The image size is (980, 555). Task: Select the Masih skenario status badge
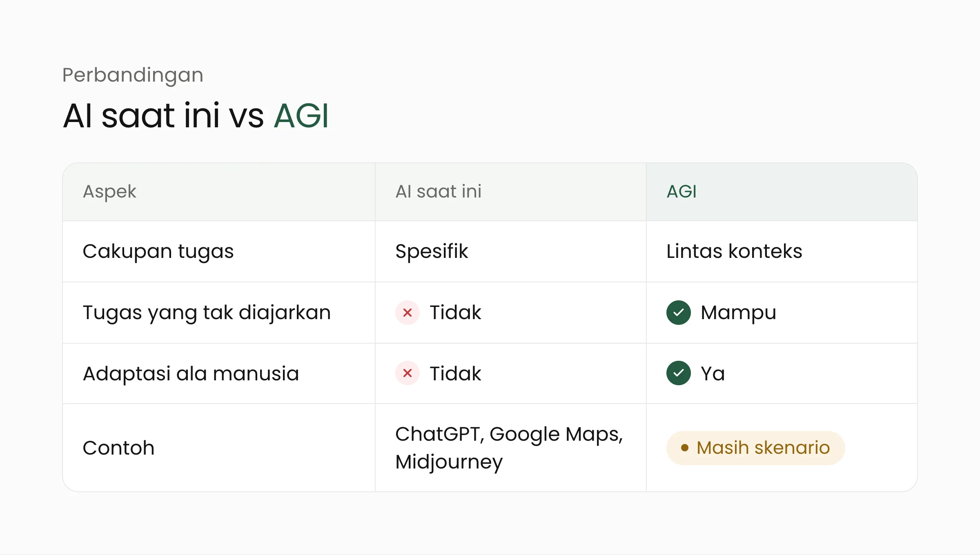pyautogui.click(x=755, y=448)
